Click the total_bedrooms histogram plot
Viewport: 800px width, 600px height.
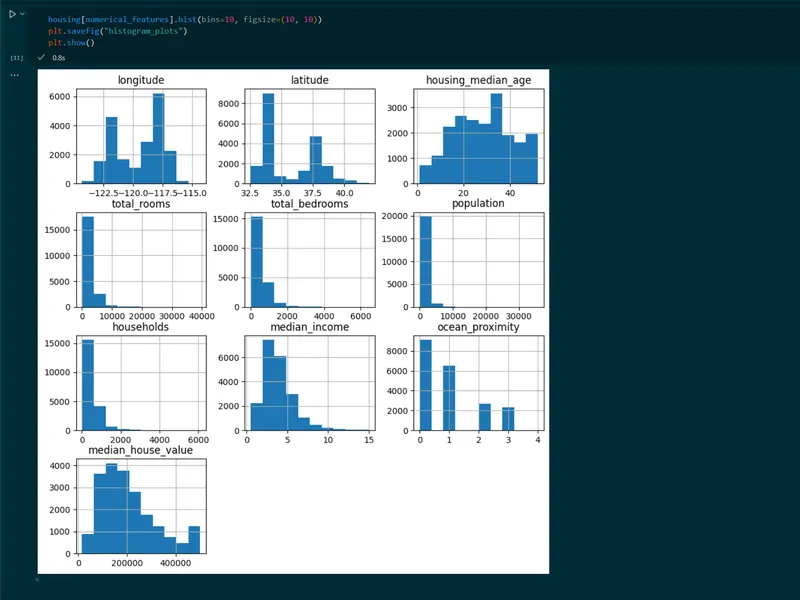(310, 260)
